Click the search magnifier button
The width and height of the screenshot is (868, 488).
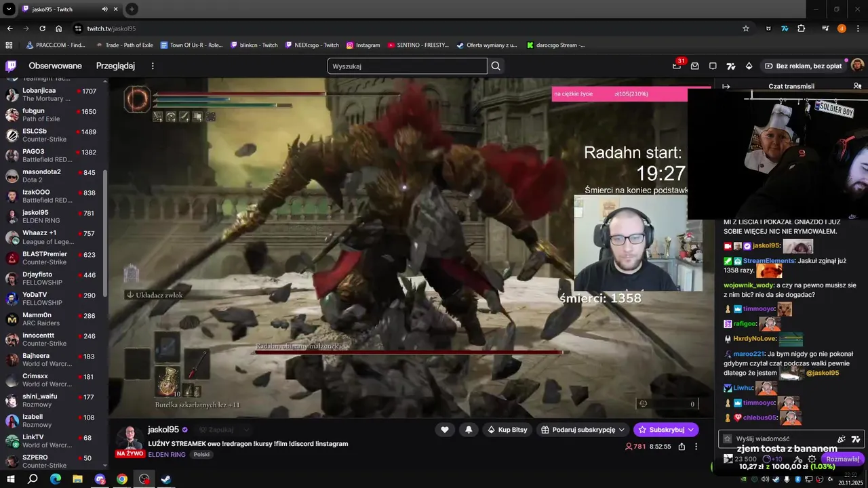point(496,66)
